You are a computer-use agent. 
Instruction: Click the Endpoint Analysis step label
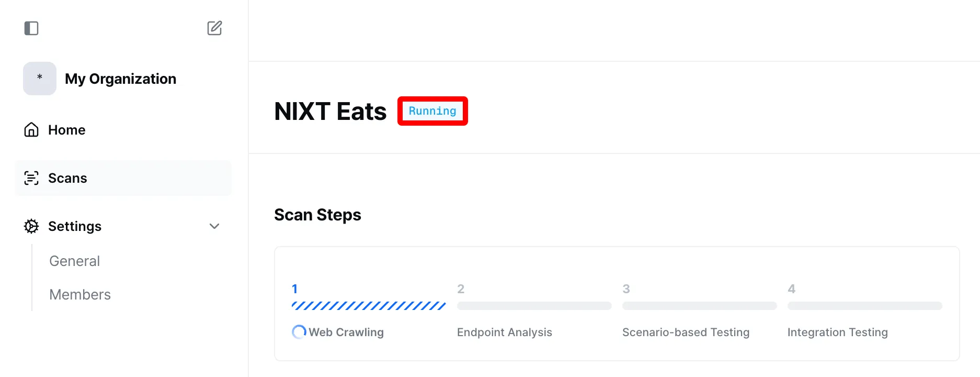(x=505, y=332)
